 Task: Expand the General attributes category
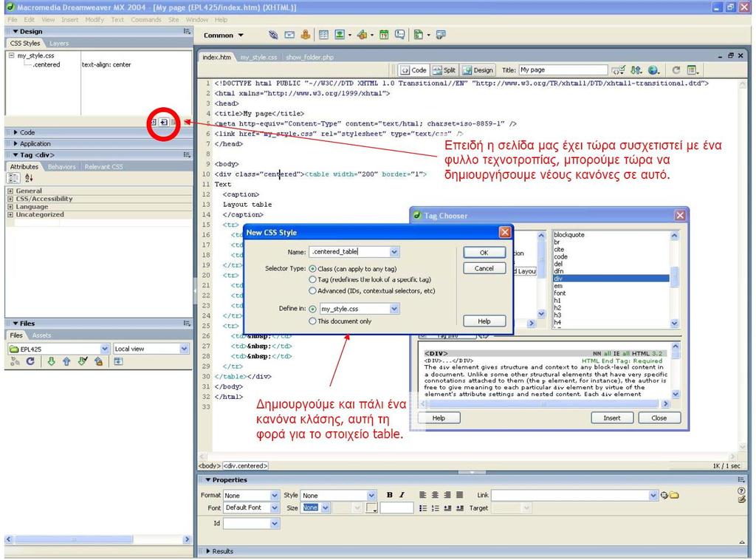point(10,191)
